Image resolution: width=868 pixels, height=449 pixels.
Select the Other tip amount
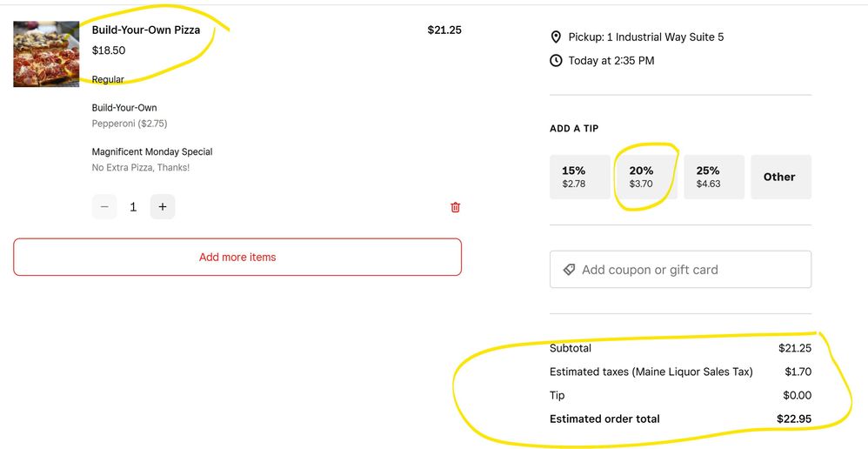780,177
